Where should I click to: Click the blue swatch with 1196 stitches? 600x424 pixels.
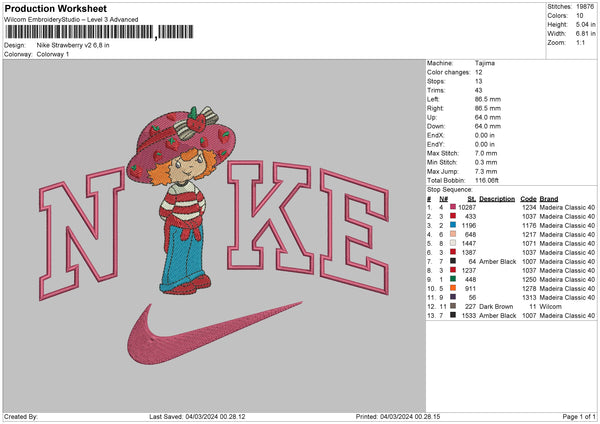(453, 225)
